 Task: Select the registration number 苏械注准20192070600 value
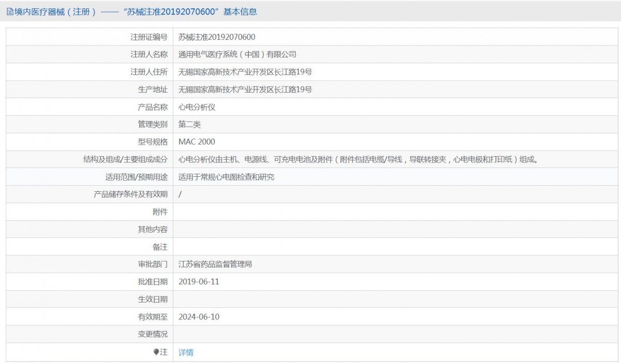click(x=217, y=37)
